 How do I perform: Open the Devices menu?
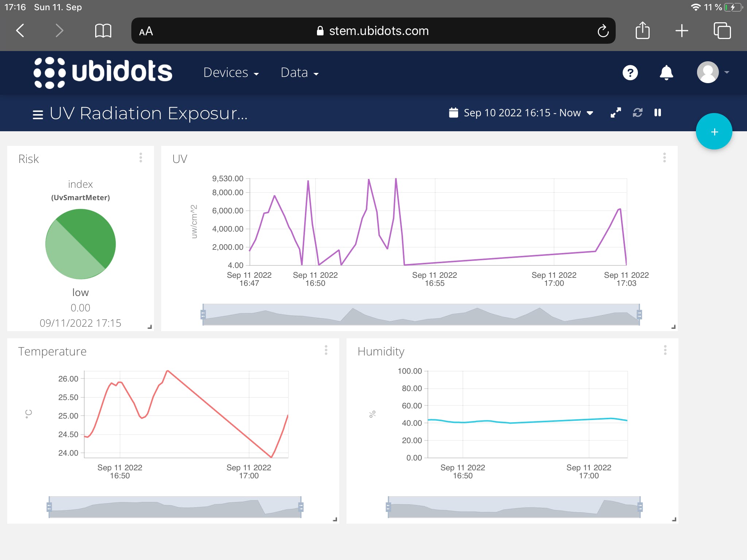[231, 73]
